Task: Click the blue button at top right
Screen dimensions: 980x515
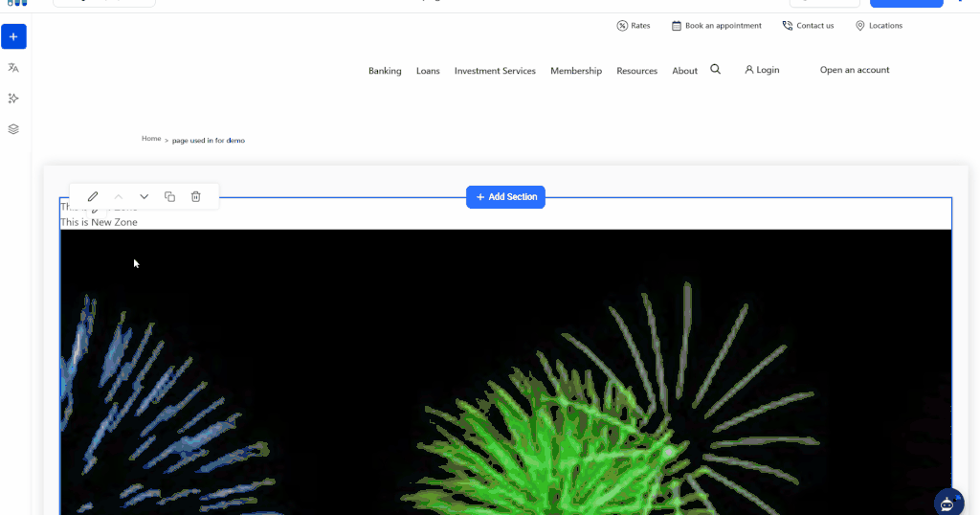Action: [906, 3]
